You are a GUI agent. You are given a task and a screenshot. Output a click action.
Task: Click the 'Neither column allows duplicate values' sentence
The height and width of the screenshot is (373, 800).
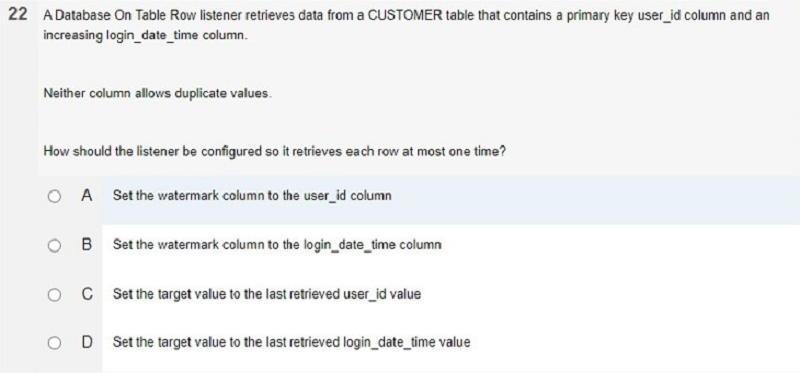157,93
